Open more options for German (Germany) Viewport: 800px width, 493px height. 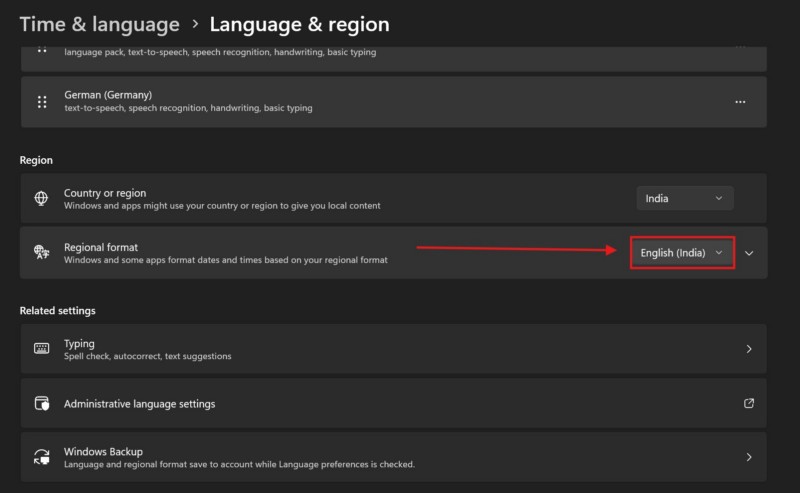[740, 102]
